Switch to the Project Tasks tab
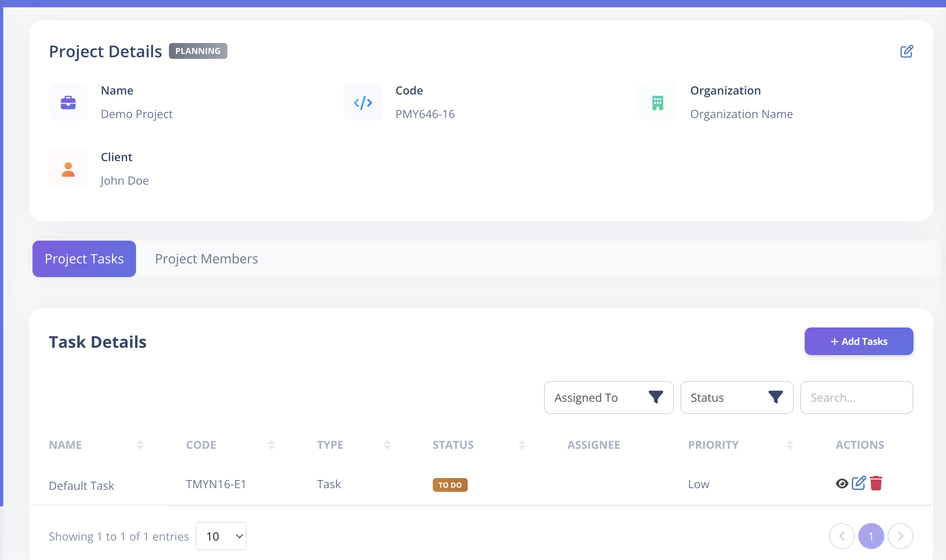This screenshot has width=946, height=560. coord(84,259)
